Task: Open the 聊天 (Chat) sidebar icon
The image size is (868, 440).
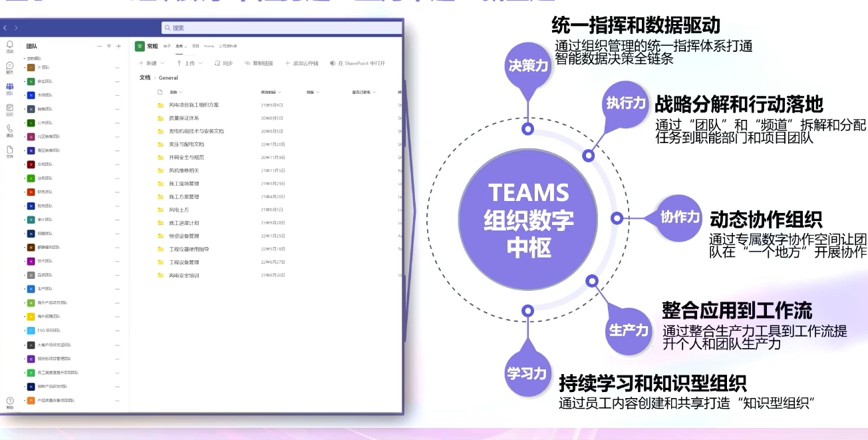Action: tap(9, 65)
